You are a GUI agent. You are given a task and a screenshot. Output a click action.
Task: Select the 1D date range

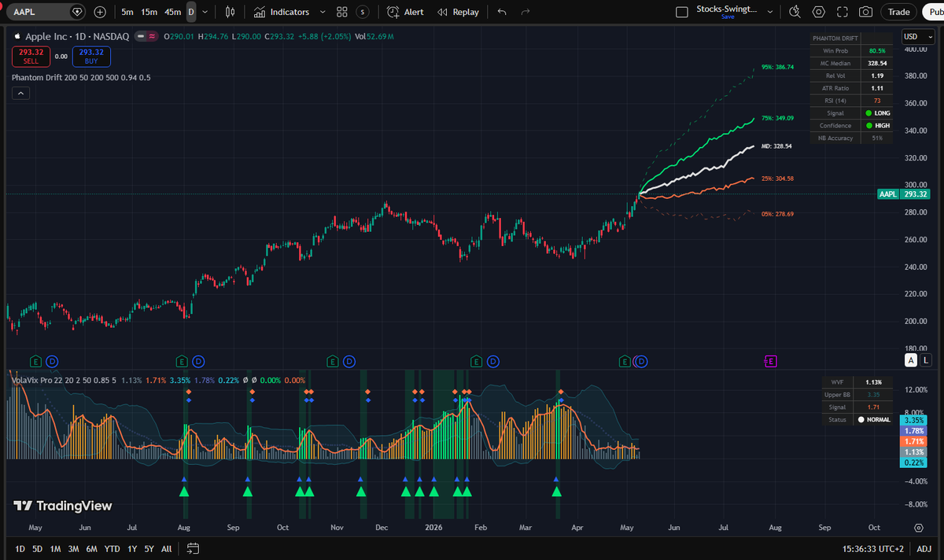point(20,549)
